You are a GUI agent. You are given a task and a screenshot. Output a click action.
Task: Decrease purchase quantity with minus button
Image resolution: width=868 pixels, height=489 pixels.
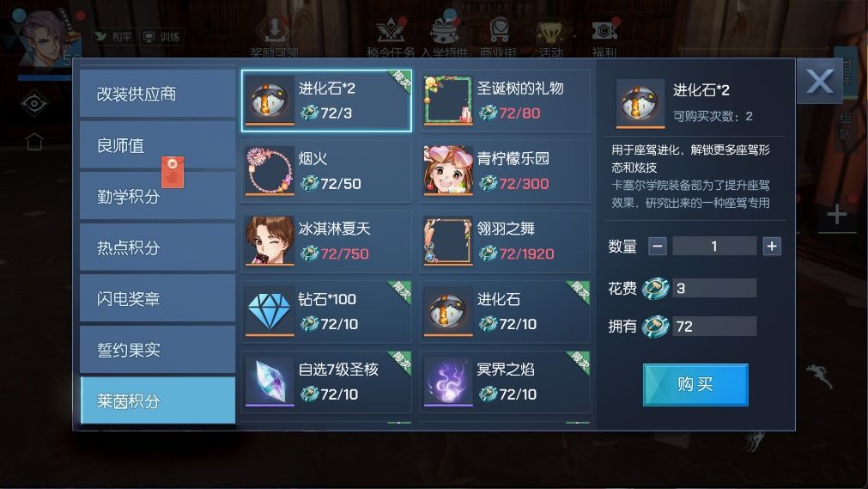tap(657, 246)
